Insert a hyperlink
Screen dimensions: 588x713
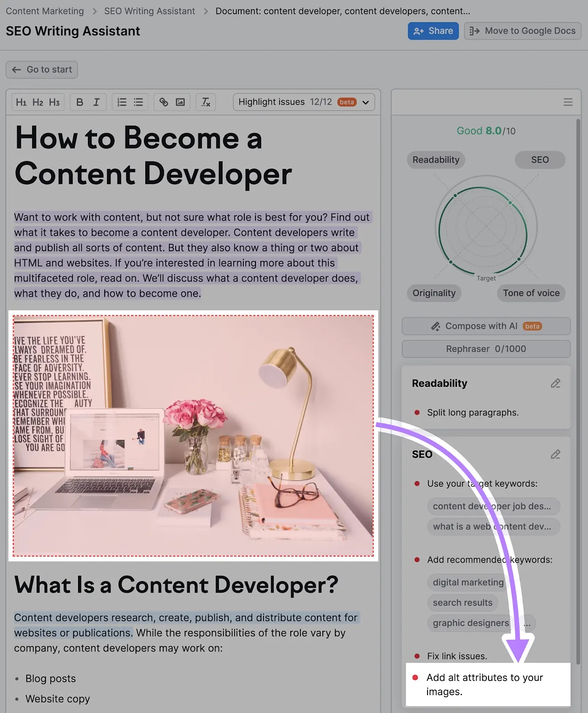(164, 102)
